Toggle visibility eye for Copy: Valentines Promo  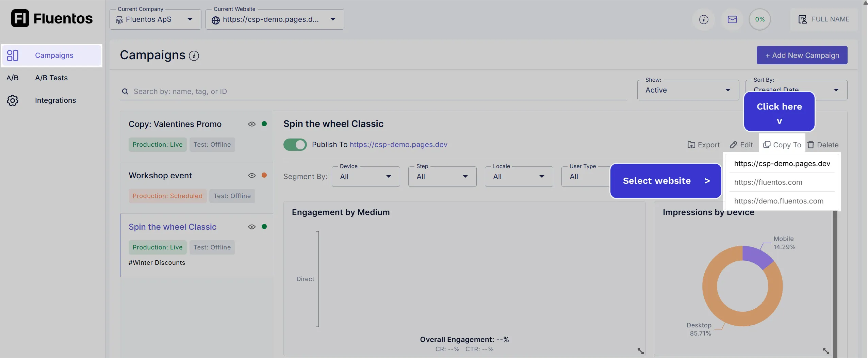tap(252, 124)
